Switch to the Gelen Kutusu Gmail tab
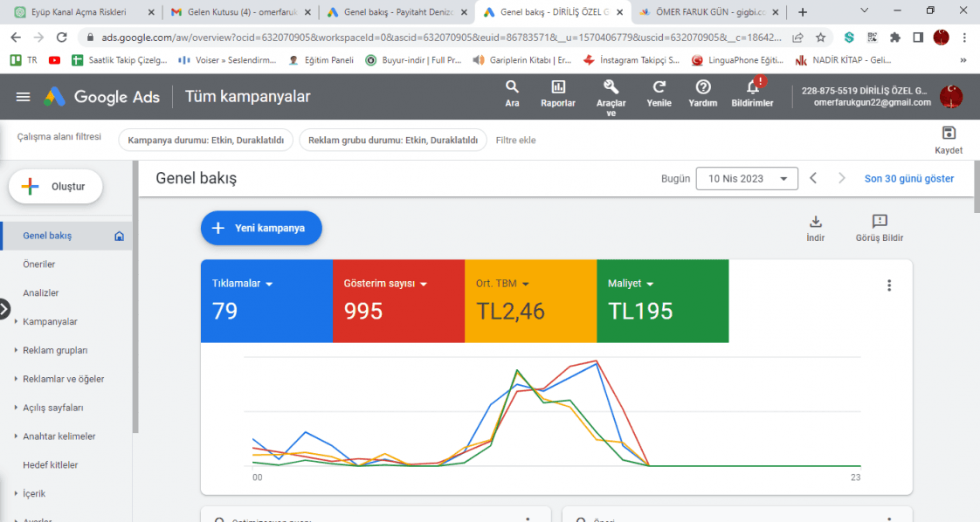980x522 pixels. (240, 12)
